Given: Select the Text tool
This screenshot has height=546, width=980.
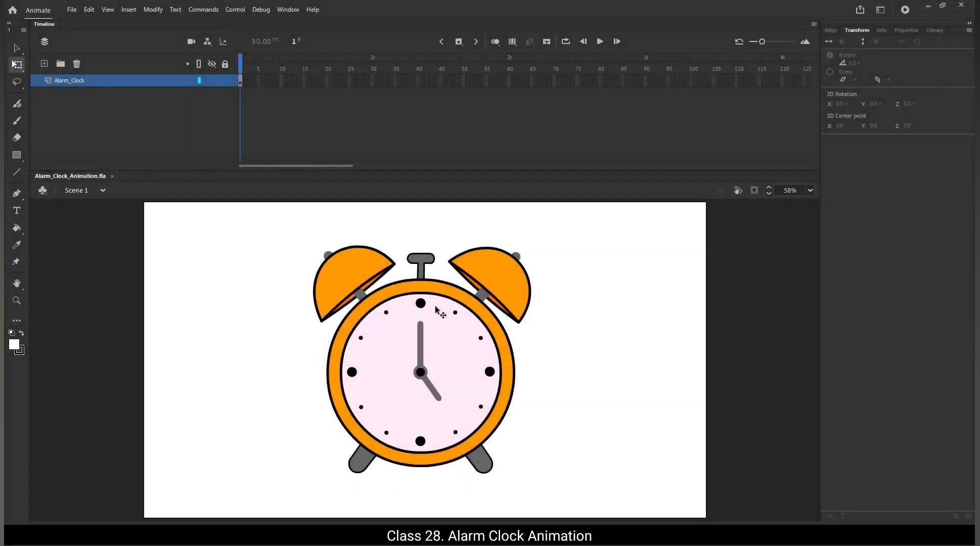Looking at the screenshot, I should coord(17,210).
